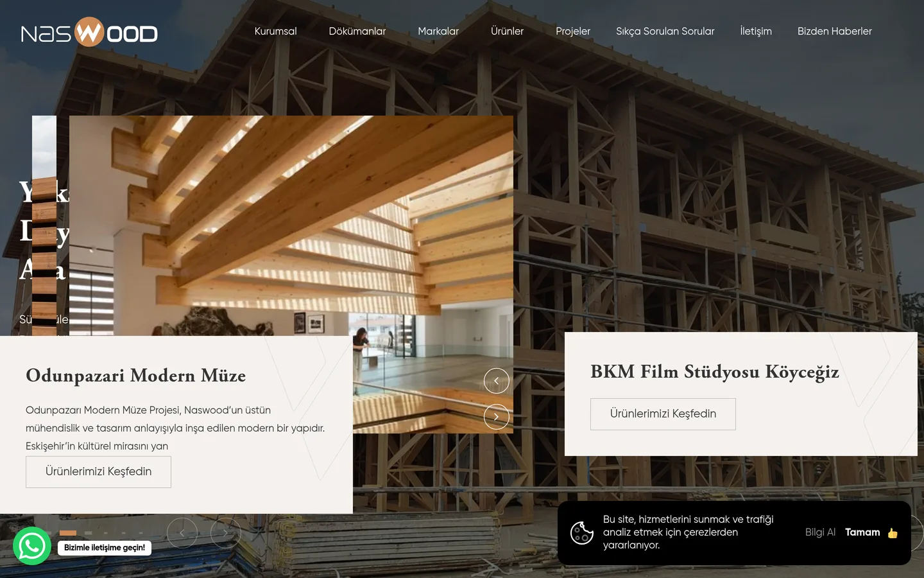Image resolution: width=924 pixels, height=578 pixels.
Task: Click the cookie notice message text
Action: click(x=689, y=532)
